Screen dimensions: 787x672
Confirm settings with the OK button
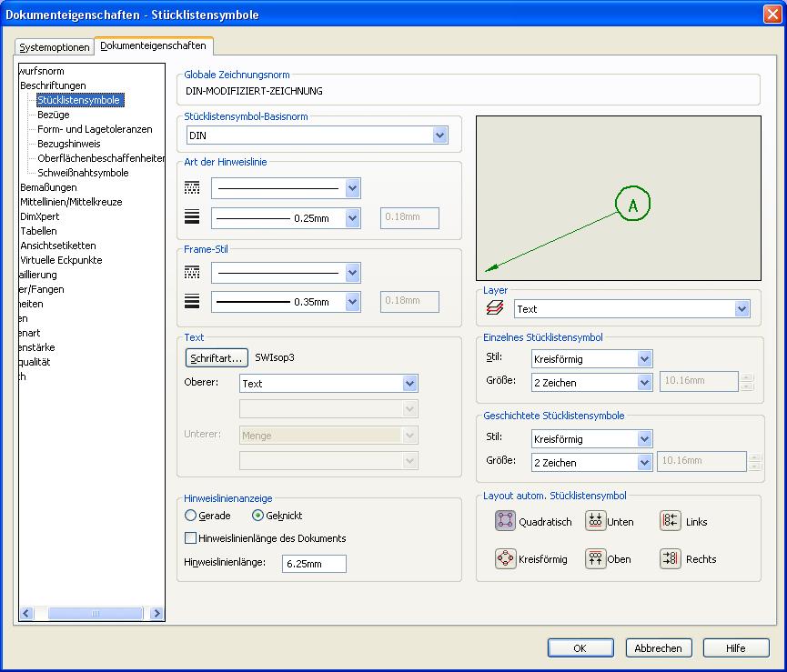click(580, 648)
